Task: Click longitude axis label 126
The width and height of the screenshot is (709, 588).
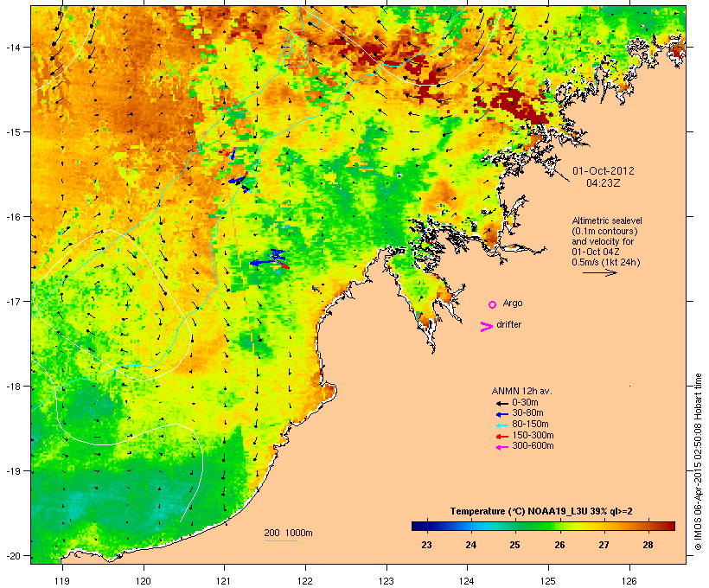Action: (x=629, y=581)
